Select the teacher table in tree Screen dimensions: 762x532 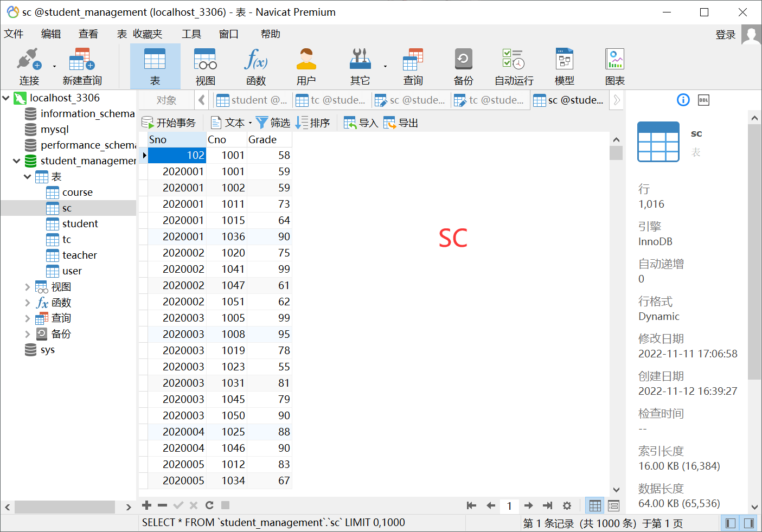79,255
